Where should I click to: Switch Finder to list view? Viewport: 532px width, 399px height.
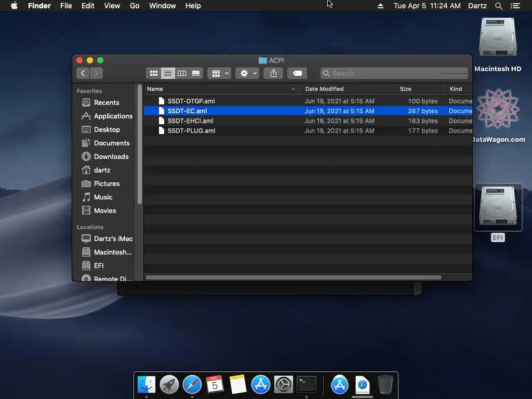click(168, 73)
